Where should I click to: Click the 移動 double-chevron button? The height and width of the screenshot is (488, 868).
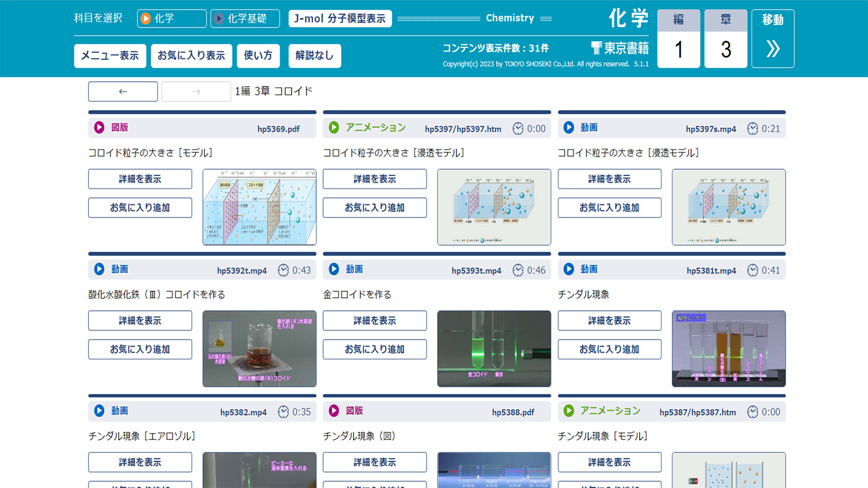(772, 39)
